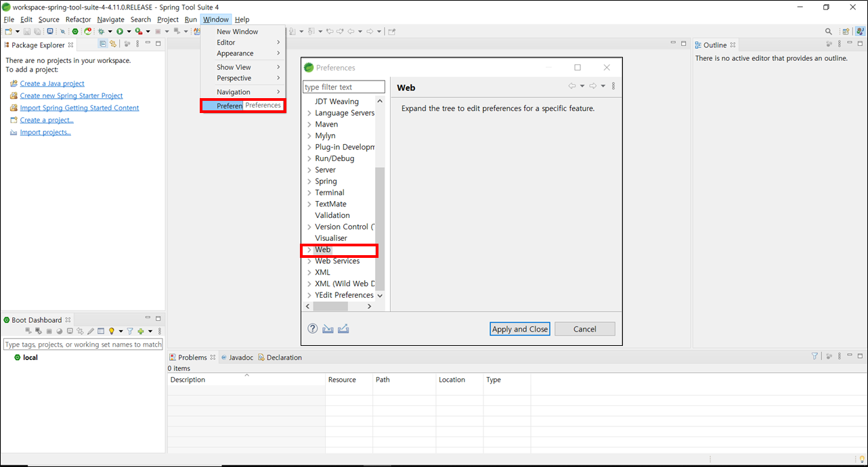Click the Import preferences icon
Image resolution: width=868 pixels, height=467 pixels.
pyautogui.click(x=328, y=328)
